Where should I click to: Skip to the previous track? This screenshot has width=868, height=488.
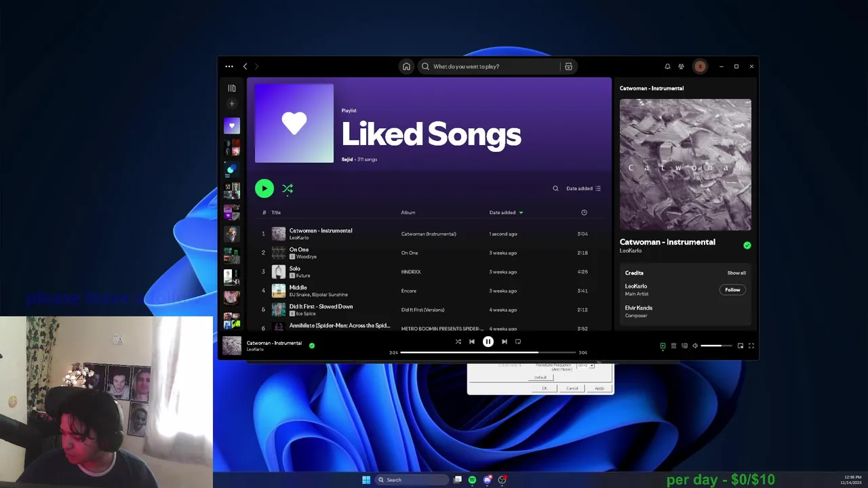(x=472, y=342)
